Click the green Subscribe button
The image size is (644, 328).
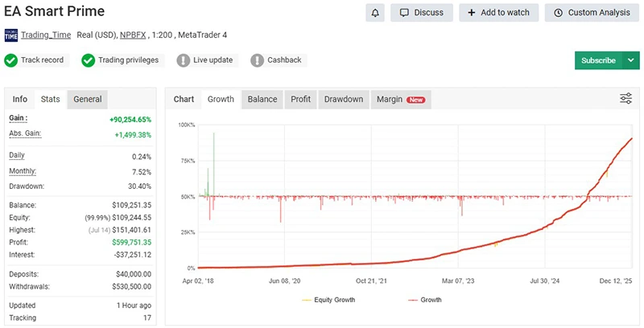[597, 60]
